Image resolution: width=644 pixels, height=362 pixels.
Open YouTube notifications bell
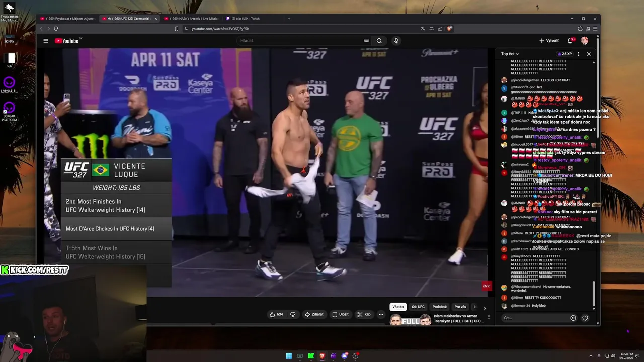[570, 41]
